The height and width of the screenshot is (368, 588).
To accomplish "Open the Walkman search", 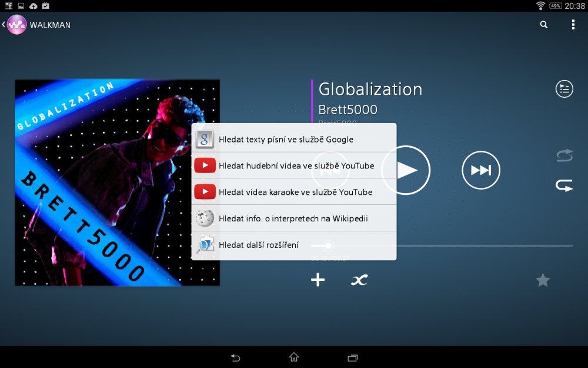I will coord(543,24).
